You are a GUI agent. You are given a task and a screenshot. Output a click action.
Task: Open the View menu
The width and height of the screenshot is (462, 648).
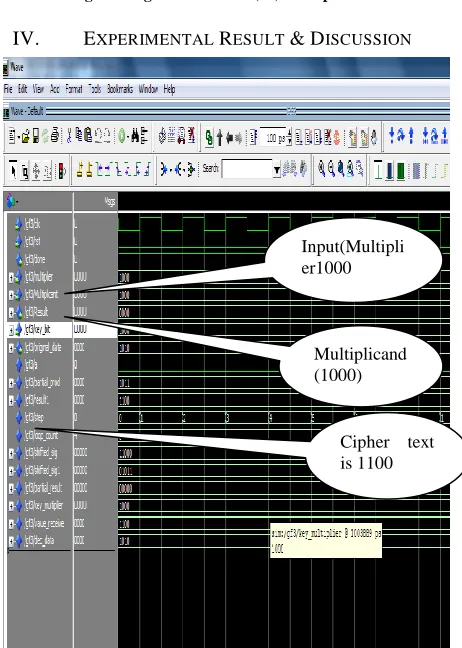38,89
